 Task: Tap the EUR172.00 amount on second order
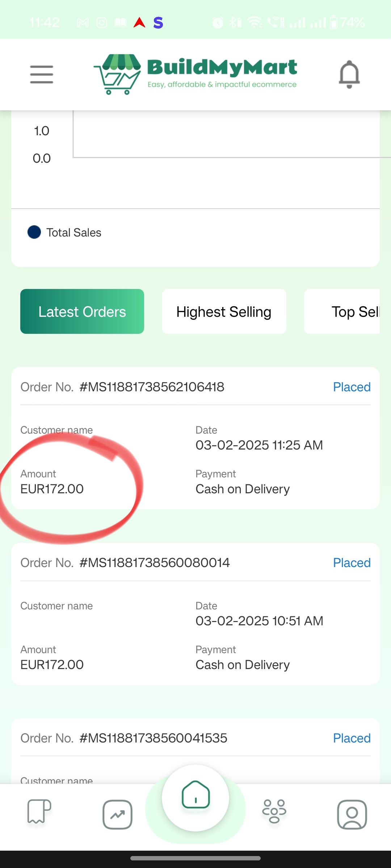pyautogui.click(x=52, y=665)
